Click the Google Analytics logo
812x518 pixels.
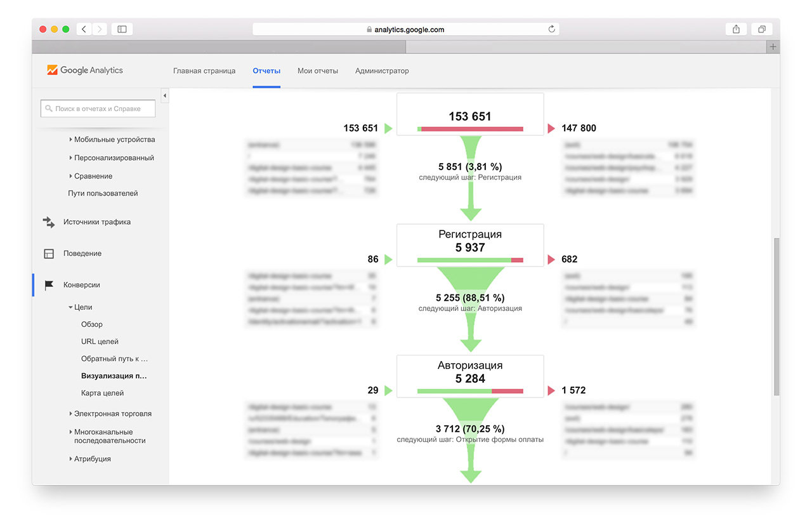point(85,70)
